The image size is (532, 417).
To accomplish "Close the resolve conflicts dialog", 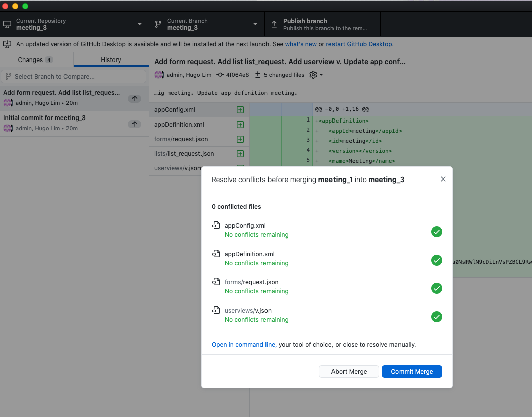I will [x=443, y=179].
